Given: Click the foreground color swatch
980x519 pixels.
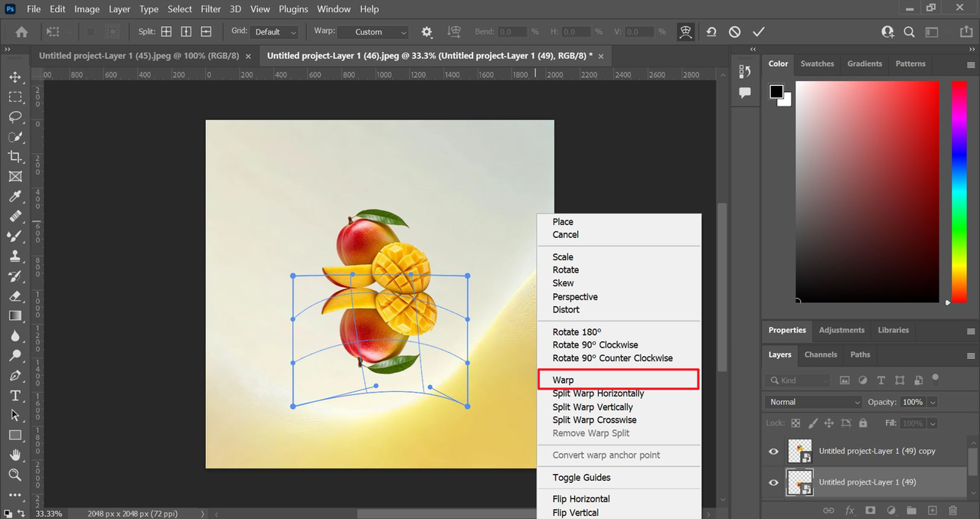Looking at the screenshot, I should (776, 92).
